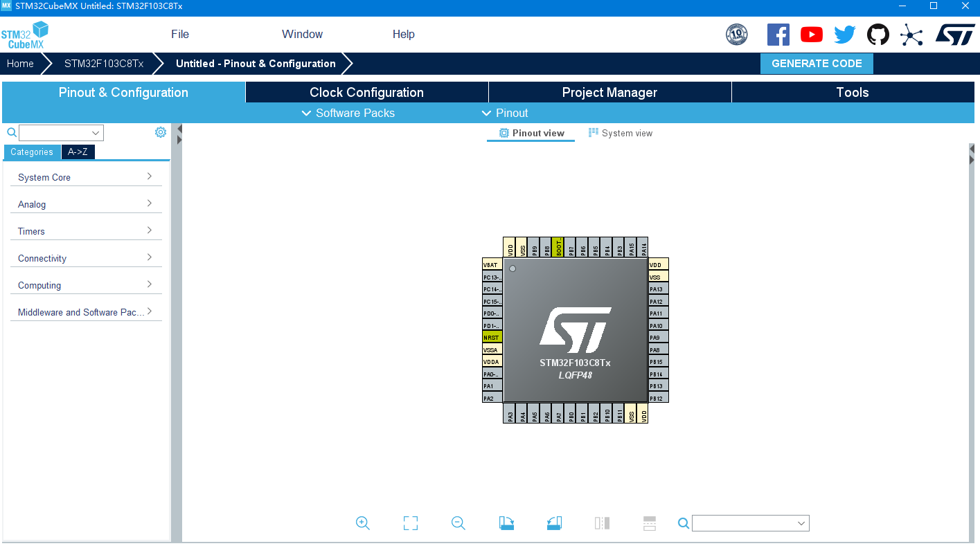Select pin PA15 on the chip

tap(631, 247)
